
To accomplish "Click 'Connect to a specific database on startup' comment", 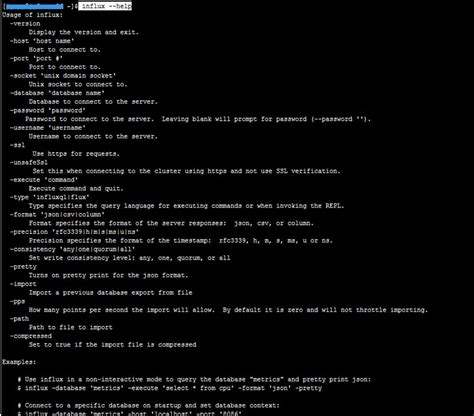I will [148, 405].
